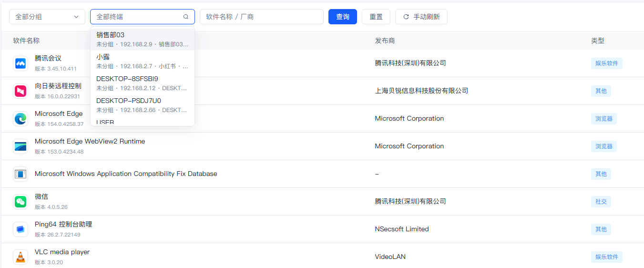Click 其他 tag in Ping64 row
This screenshot has height=268, width=644.
[x=601, y=229]
